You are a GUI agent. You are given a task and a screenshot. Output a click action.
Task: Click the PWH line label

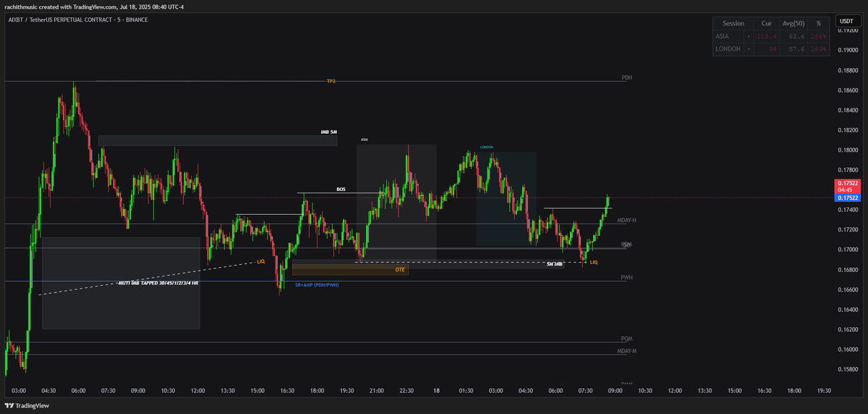pos(626,278)
